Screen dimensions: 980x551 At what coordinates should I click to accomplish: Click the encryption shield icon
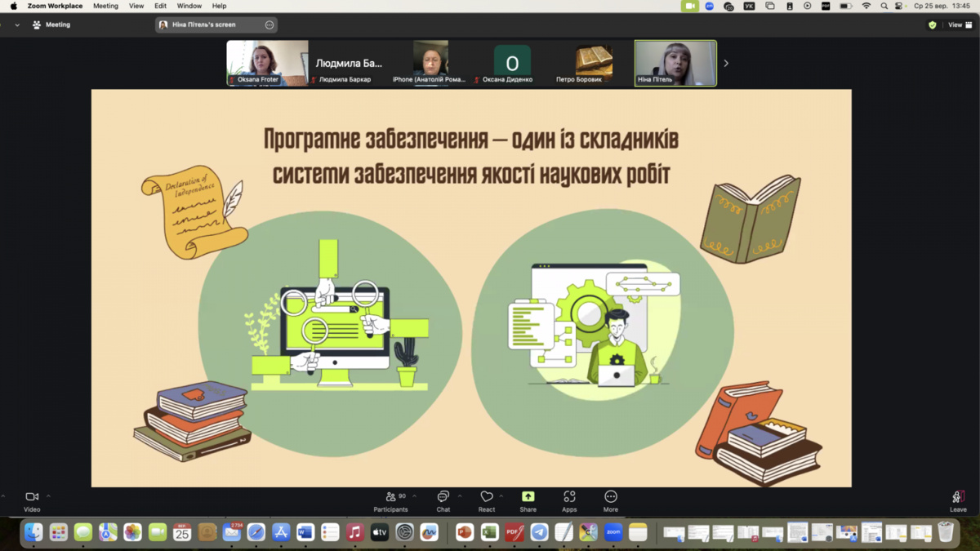tap(933, 25)
